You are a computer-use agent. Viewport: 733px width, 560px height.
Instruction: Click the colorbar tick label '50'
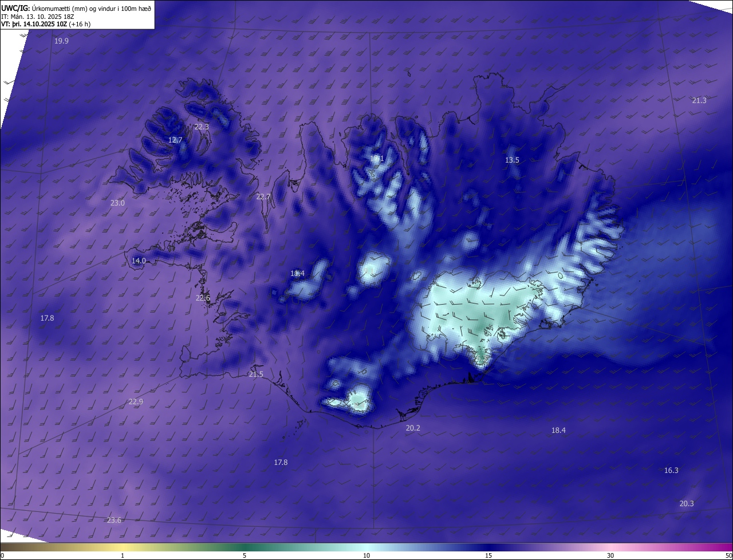point(728,556)
